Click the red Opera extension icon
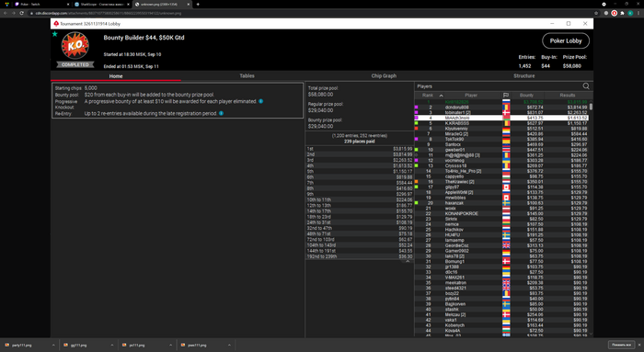The width and height of the screenshot is (644, 352). (x=614, y=13)
